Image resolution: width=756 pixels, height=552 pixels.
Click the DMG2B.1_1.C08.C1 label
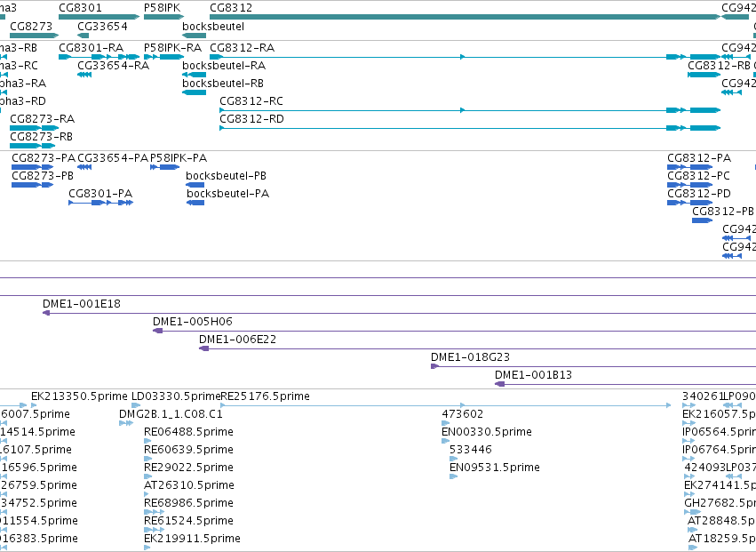coord(171,414)
